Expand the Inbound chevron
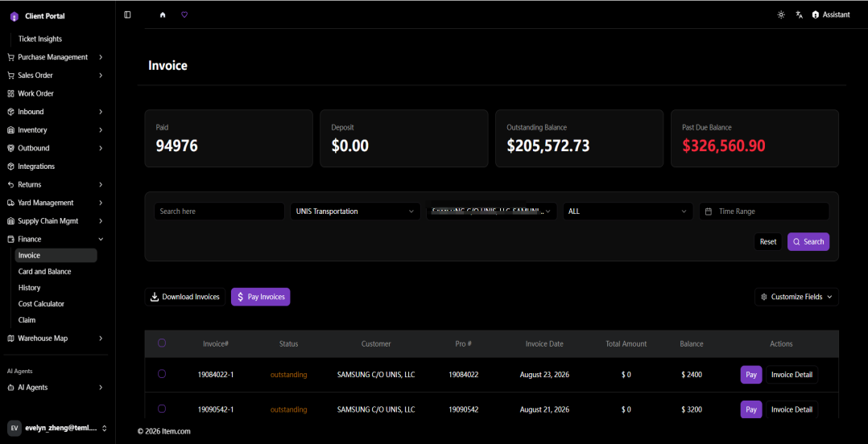Viewport: 868px width, 444px height. pos(101,112)
